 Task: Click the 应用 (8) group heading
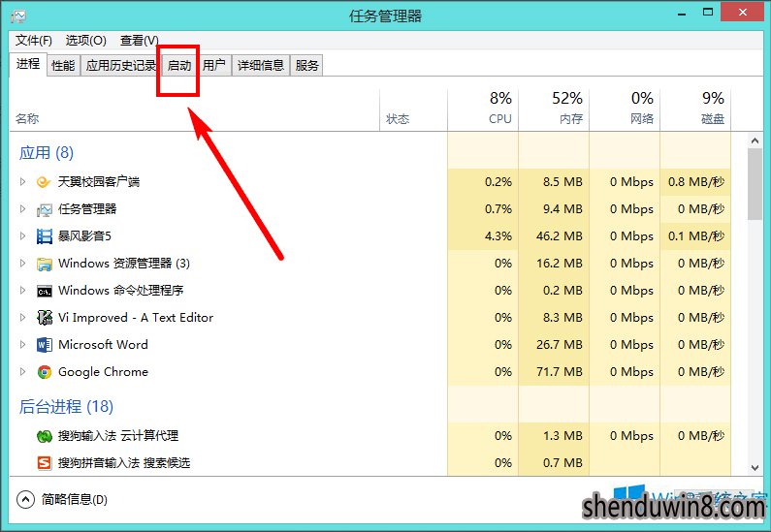point(47,153)
